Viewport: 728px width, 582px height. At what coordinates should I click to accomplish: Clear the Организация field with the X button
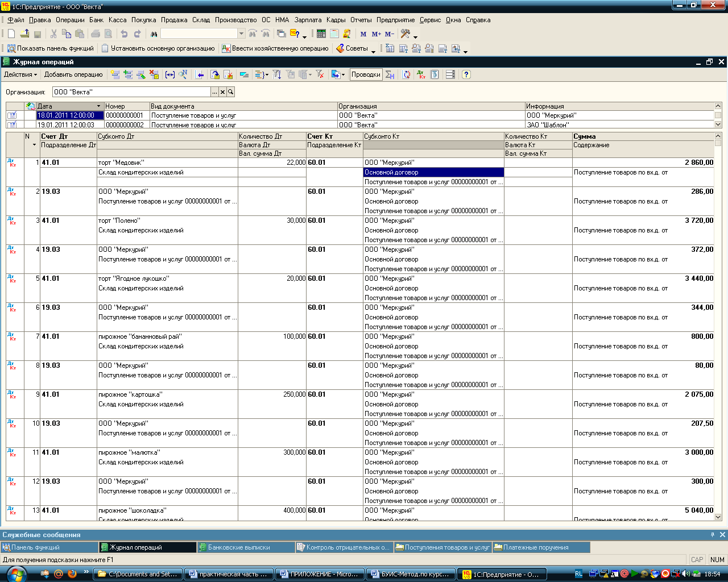point(222,92)
